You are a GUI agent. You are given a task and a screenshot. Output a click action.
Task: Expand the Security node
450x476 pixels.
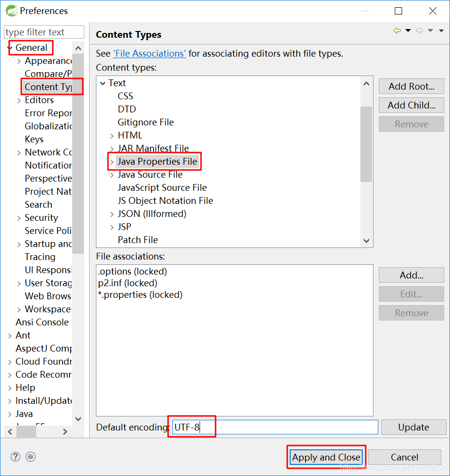(19, 218)
